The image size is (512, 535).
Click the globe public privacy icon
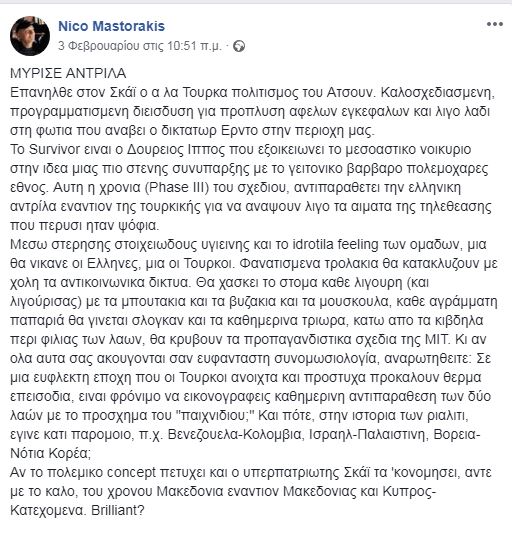[239, 46]
